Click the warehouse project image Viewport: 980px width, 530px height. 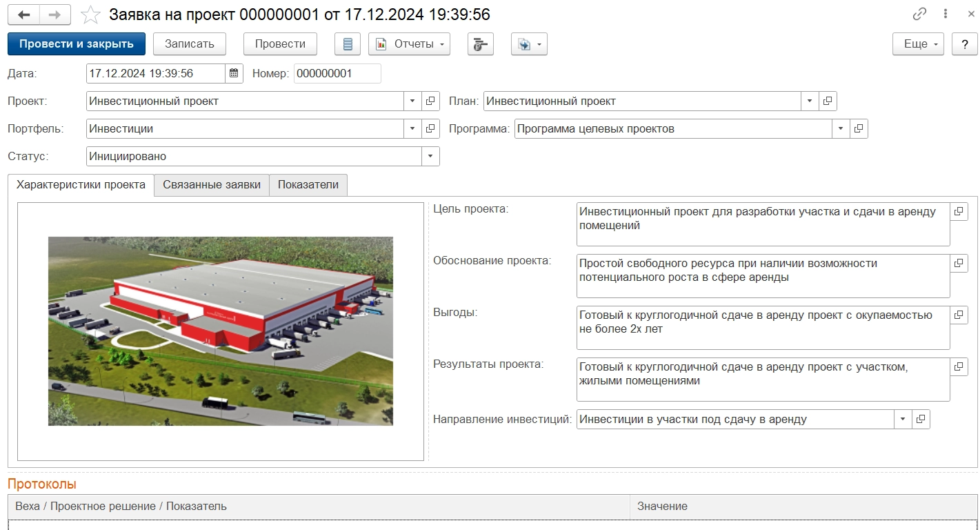click(x=220, y=331)
